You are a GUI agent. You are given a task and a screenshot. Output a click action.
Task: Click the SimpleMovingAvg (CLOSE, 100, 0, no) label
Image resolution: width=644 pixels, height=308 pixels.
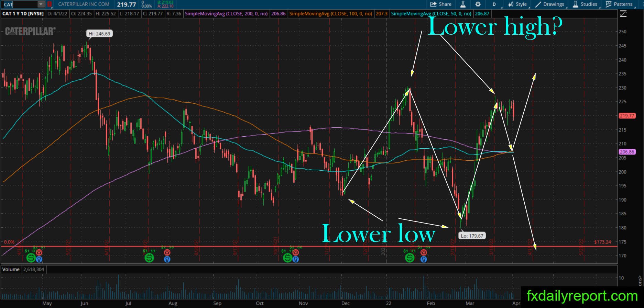331,14
